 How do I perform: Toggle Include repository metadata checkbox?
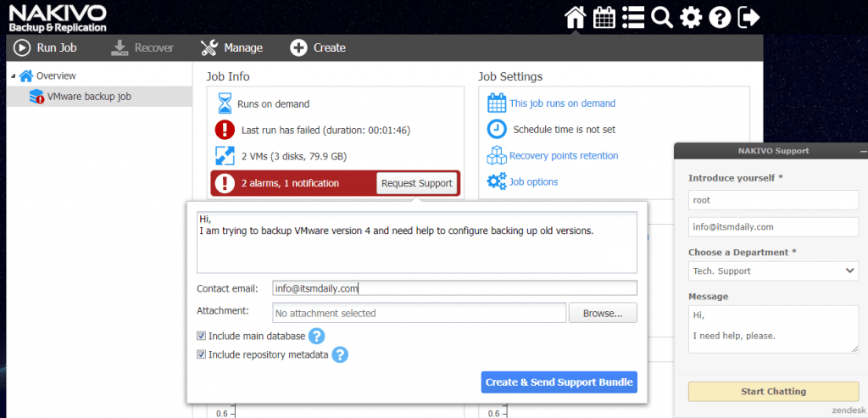click(x=202, y=355)
